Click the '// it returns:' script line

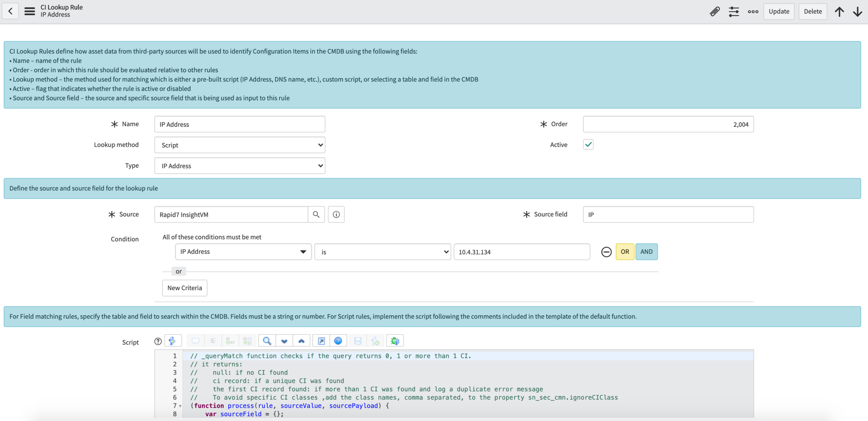tap(216, 364)
